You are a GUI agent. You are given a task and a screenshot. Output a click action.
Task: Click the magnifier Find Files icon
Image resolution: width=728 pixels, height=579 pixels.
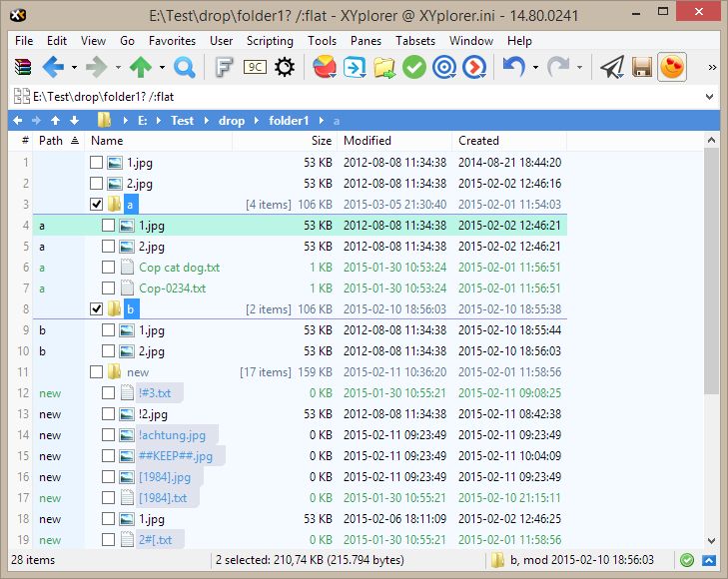click(x=185, y=67)
